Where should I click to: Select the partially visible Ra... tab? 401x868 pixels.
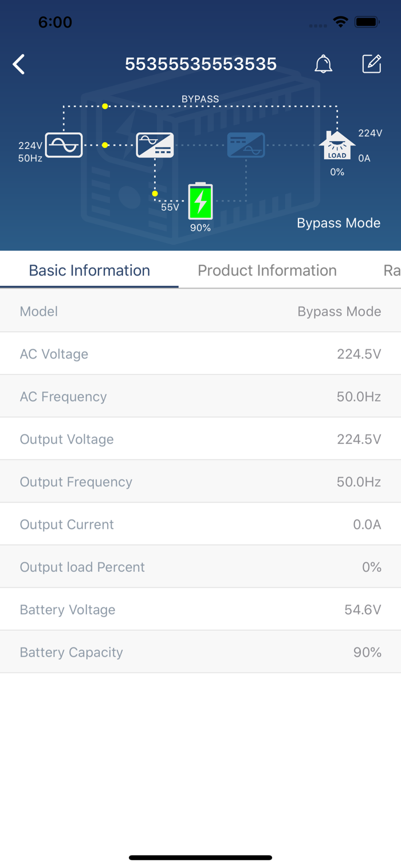click(392, 270)
